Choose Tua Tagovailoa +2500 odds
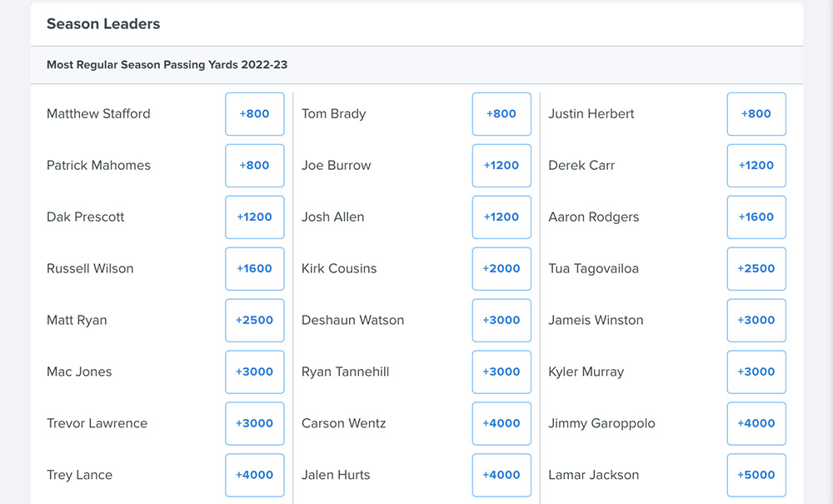 [756, 269]
